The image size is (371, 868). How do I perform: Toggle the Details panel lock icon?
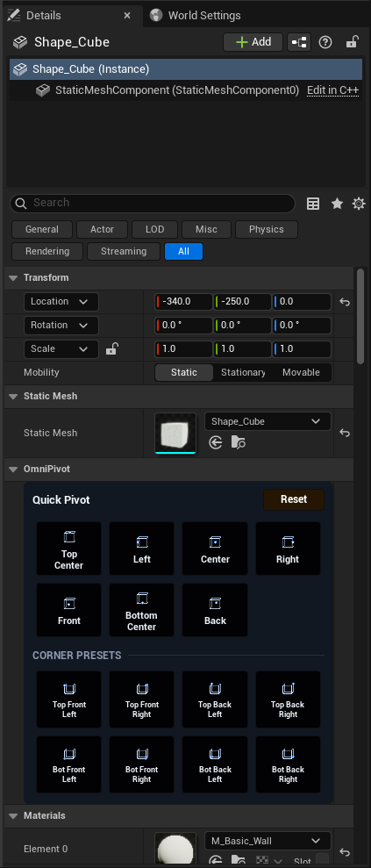(x=352, y=42)
